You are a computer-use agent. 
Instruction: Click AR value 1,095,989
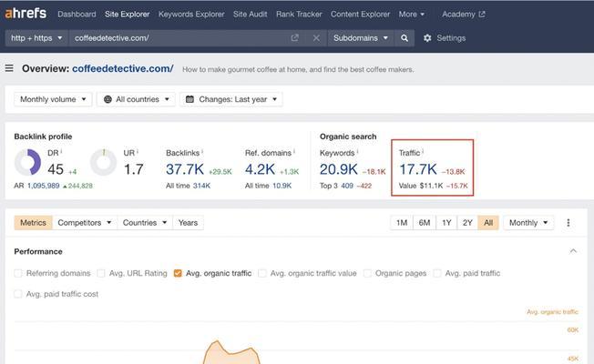click(x=43, y=186)
